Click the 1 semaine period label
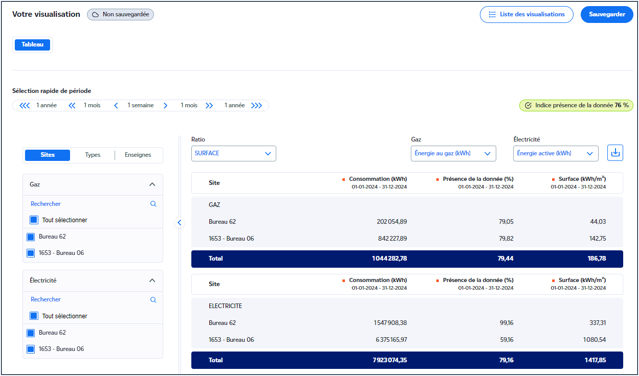 tap(141, 106)
